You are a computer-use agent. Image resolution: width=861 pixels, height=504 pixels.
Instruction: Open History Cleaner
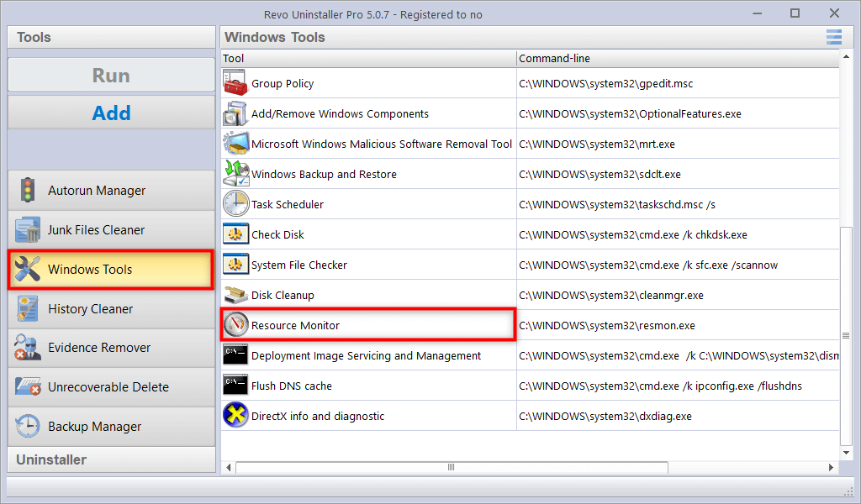click(x=111, y=309)
